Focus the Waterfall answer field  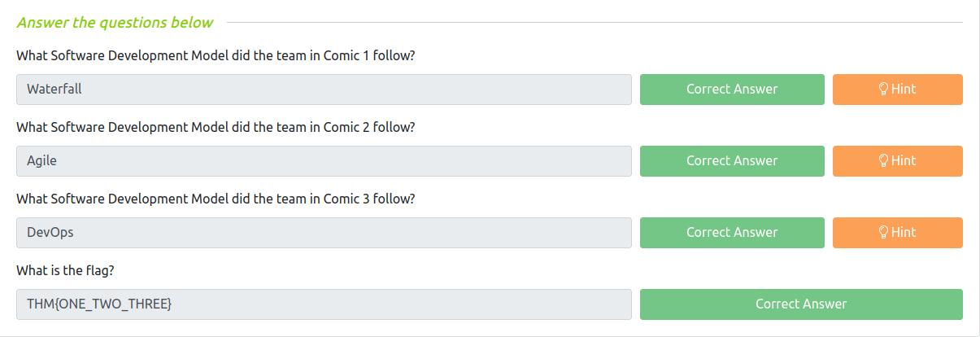pos(324,90)
